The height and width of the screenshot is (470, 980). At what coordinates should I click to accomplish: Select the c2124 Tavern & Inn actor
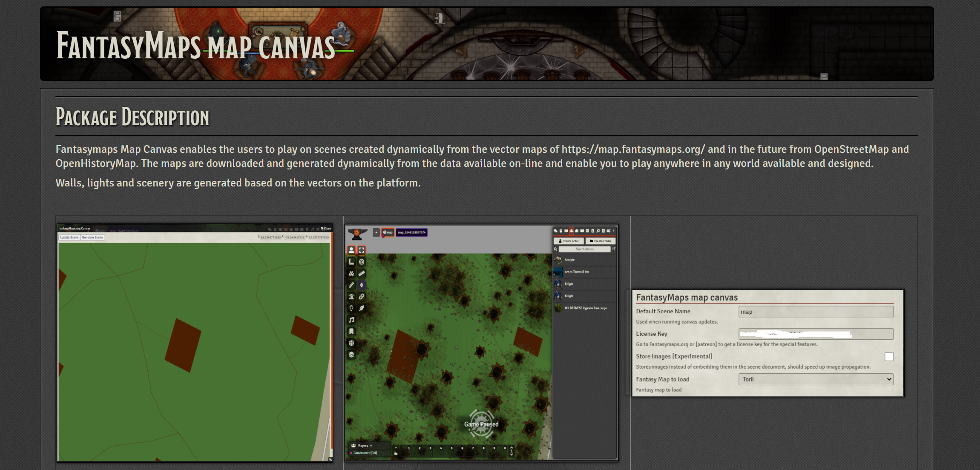[585, 272]
